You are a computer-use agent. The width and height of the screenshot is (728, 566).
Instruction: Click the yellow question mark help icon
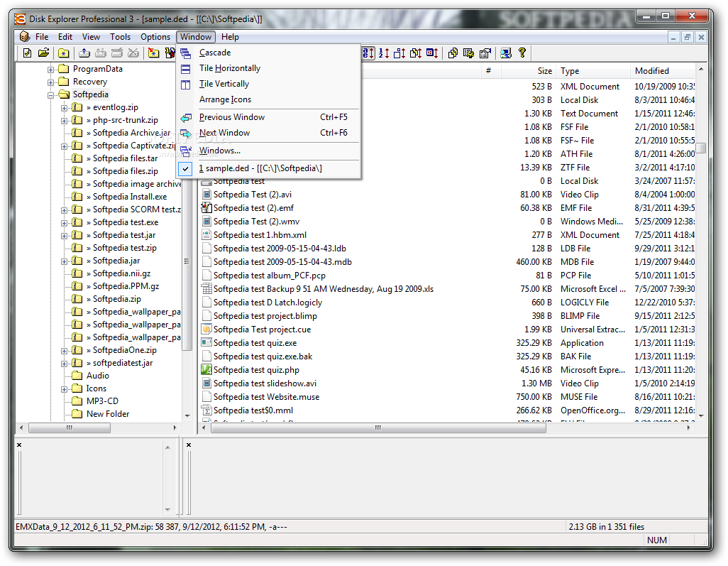point(522,53)
